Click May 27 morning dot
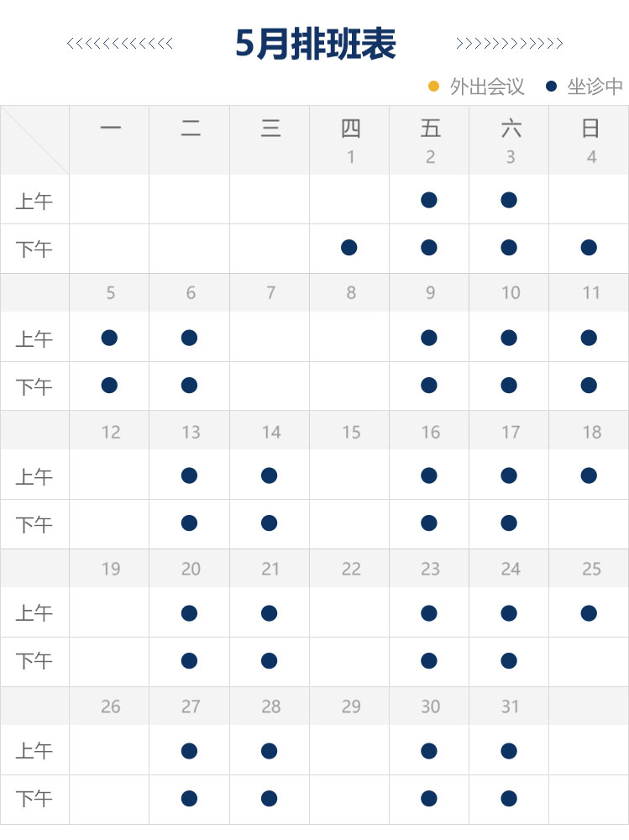The height and width of the screenshot is (840, 629). [189, 751]
